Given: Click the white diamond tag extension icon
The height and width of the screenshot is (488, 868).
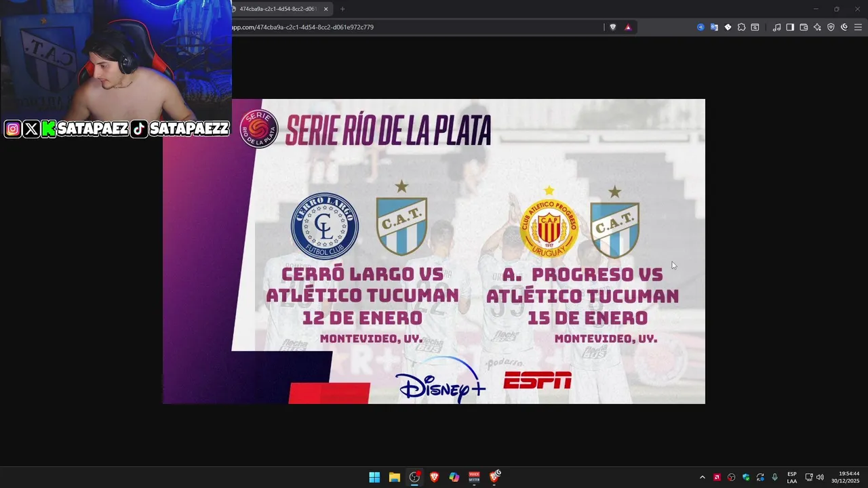Looking at the screenshot, I should pos(728,27).
